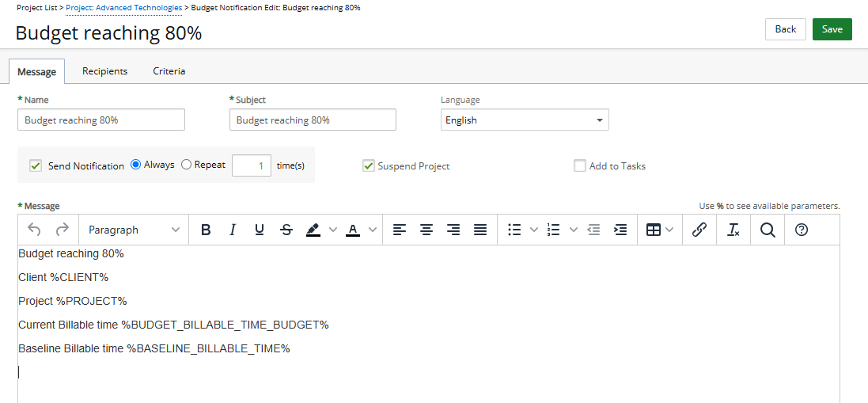The width and height of the screenshot is (868, 403).
Task: Insert a bulleted list
Action: point(515,230)
